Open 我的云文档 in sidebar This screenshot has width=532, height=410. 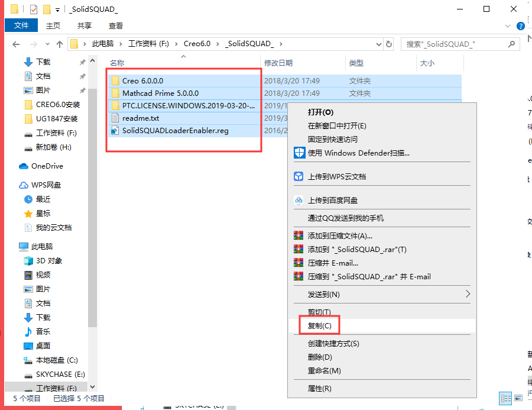(x=54, y=228)
